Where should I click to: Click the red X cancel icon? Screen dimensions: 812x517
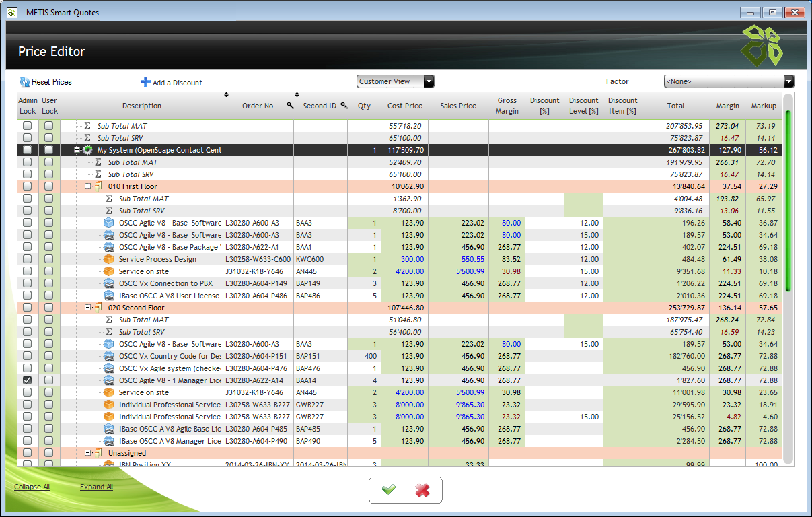coord(422,490)
